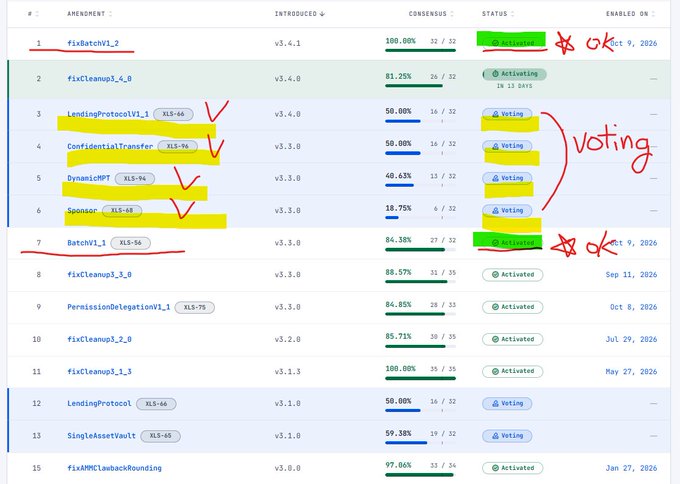Image resolution: width=680 pixels, height=484 pixels.
Task: Click the May 27, 2026 enabled date
Action: pos(631,372)
